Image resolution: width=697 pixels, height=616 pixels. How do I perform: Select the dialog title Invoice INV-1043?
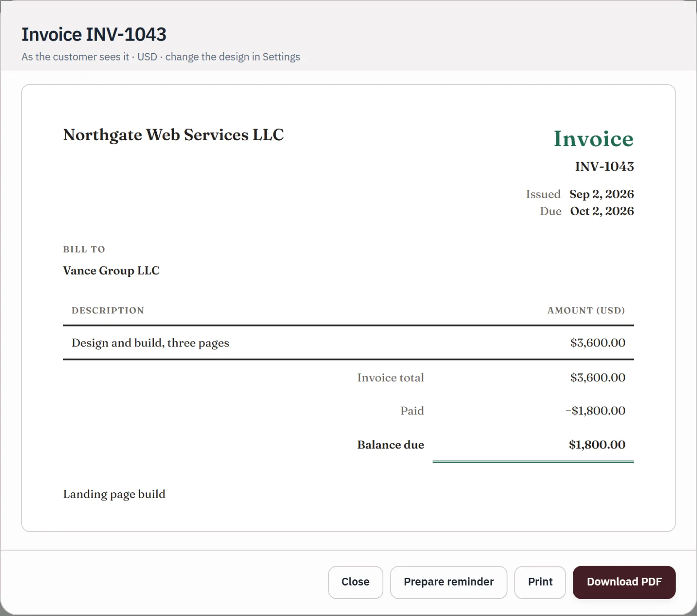[x=94, y=34]
